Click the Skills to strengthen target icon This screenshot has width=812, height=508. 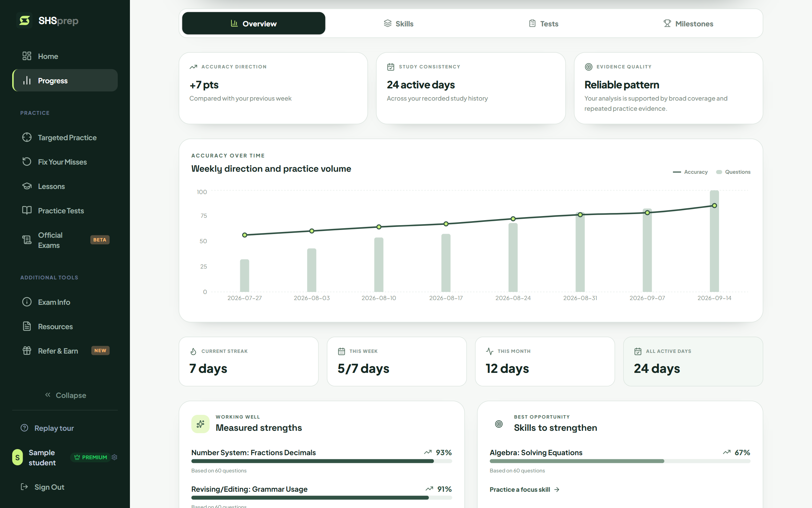(x=499, y=424)
